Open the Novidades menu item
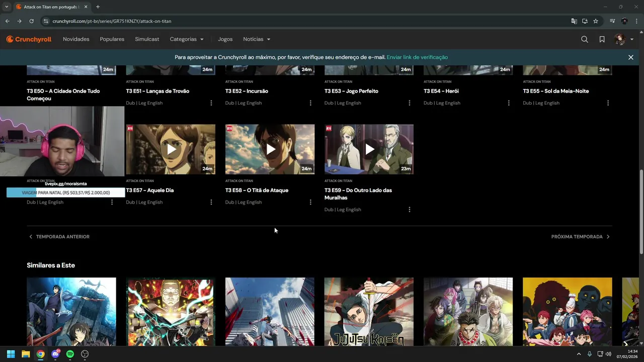This screenshot has width=644, height=362. point(76,39)
